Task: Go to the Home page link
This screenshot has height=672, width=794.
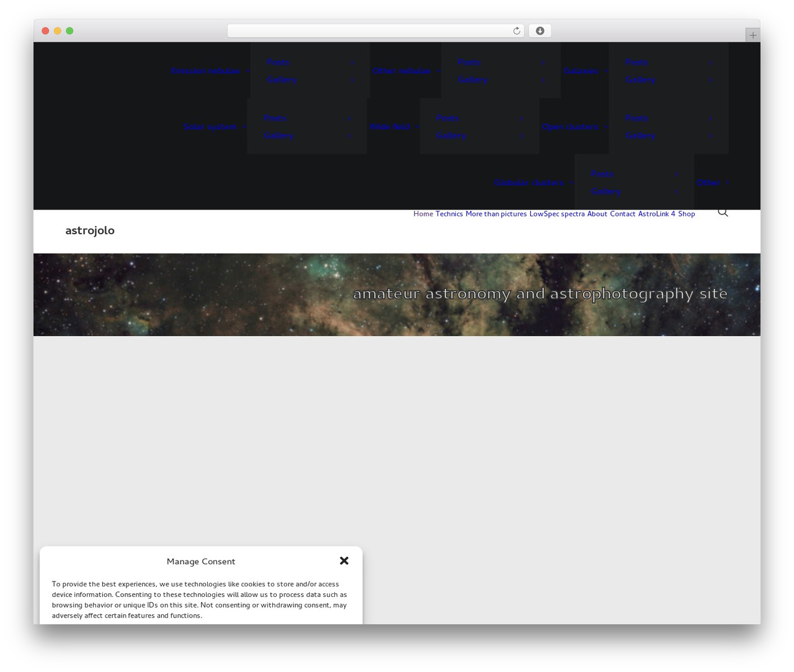Action: coord(423,214)
